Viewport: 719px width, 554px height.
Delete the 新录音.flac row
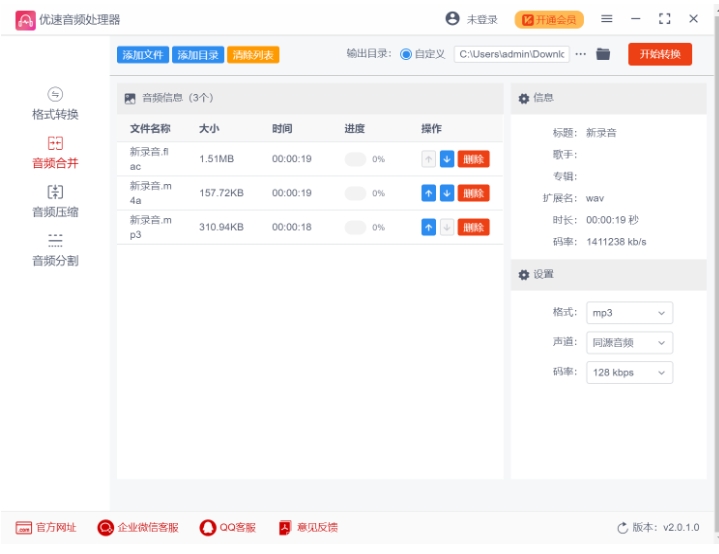pos(473,159)
